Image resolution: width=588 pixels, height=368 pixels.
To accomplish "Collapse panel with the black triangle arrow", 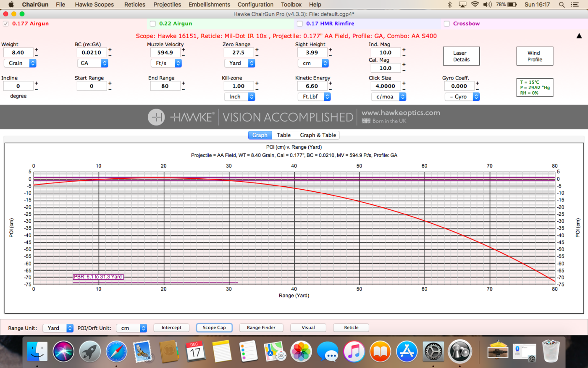I will pos(580,36).
